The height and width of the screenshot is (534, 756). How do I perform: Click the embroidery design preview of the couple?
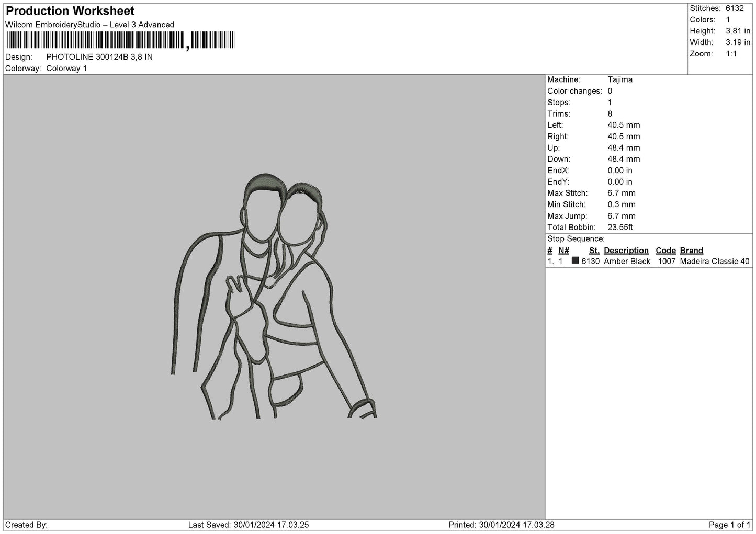(274, 297)
